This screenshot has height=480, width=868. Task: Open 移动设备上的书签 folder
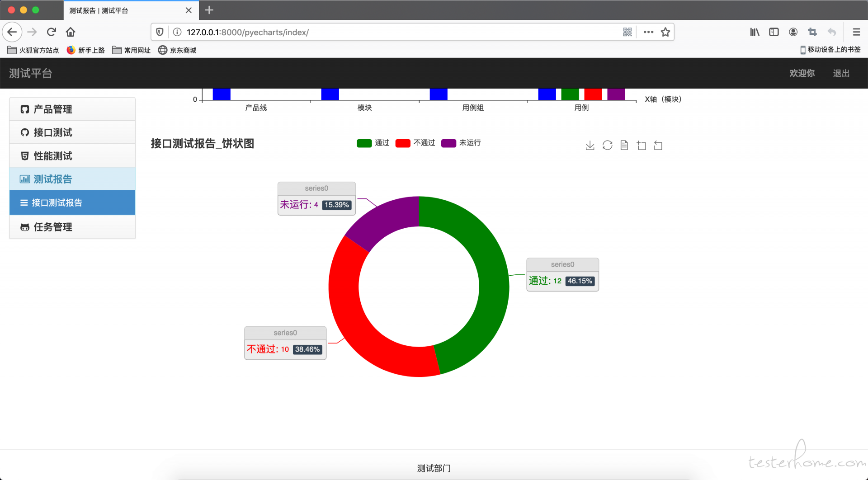pos(830,50)
